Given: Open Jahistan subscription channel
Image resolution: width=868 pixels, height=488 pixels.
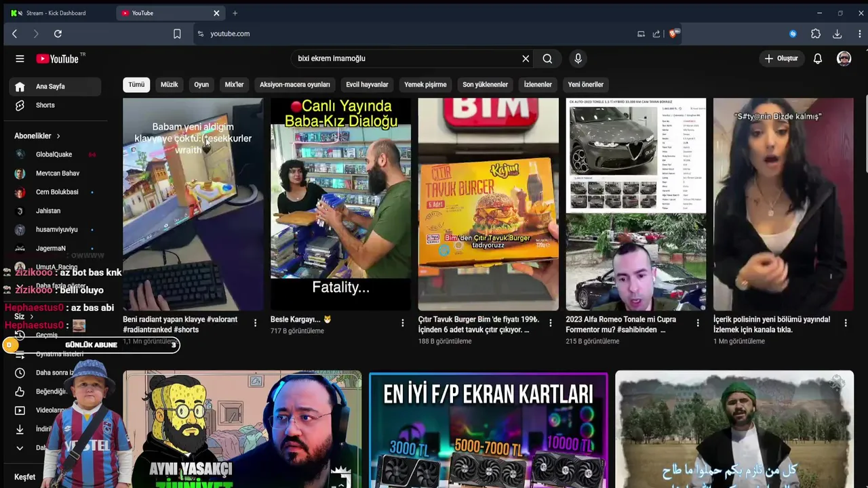Looking at the screenshot, I should click(56, 211).
